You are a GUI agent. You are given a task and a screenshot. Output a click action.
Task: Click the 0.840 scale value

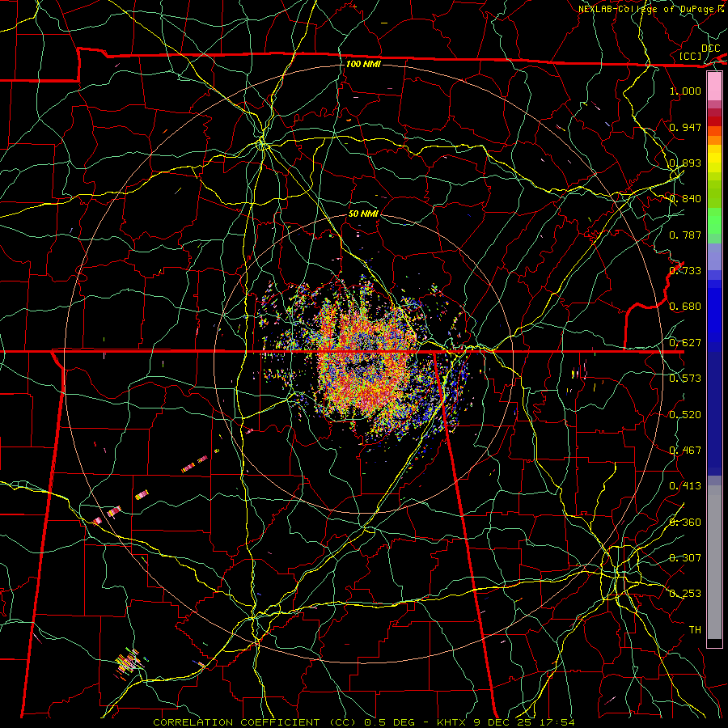pyautogui.click(x=685, y=199)
